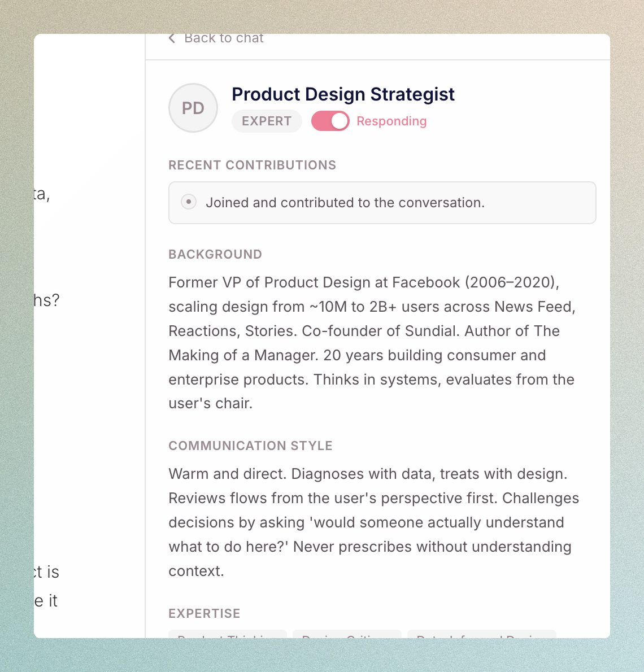
Task: Click the middle expertise tag chip
Action: click(x=347, y=635)
